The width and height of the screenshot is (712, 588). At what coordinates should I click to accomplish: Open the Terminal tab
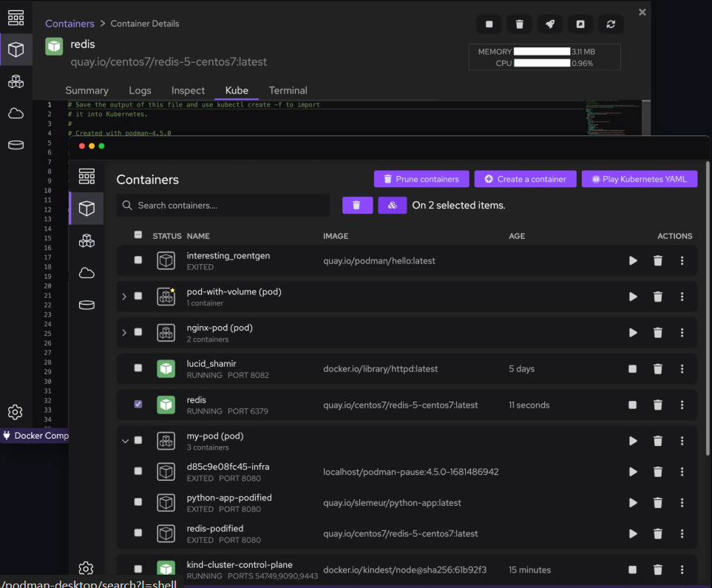[x=288, y=90]
